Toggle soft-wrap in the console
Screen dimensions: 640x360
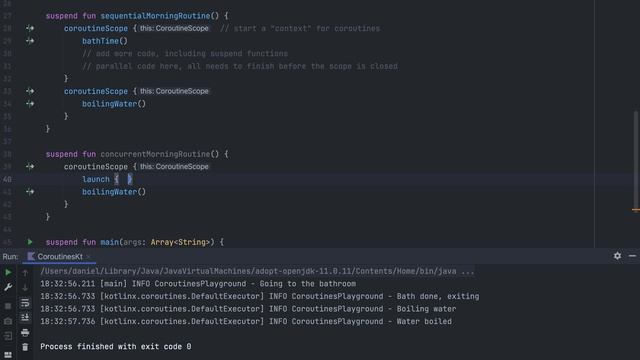(x=25, y=303)
